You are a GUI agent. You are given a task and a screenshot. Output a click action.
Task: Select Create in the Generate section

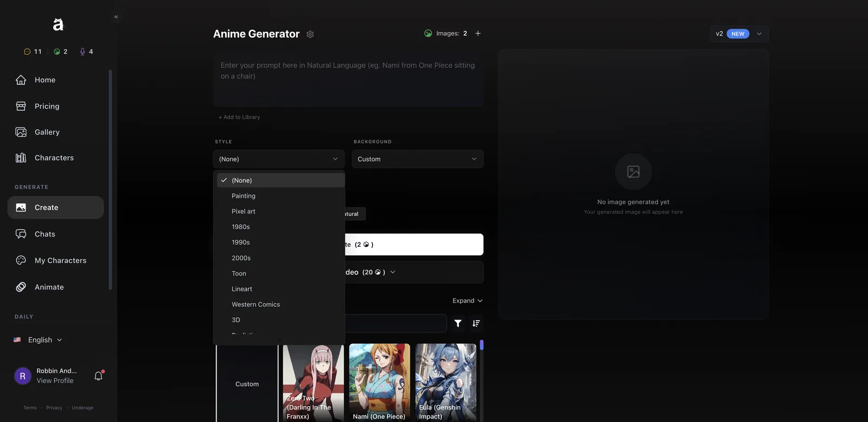click(55, 207)
